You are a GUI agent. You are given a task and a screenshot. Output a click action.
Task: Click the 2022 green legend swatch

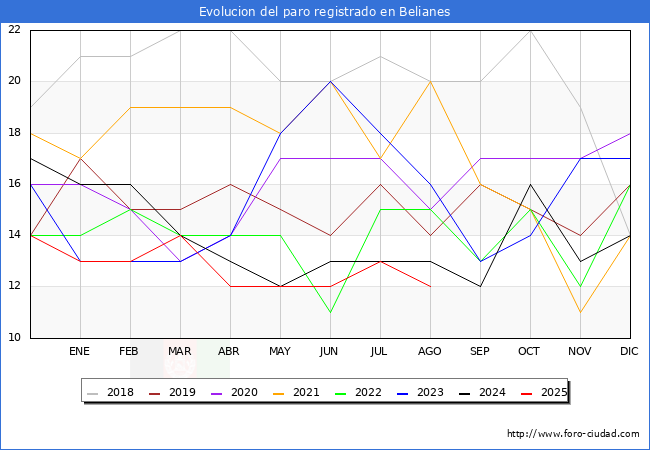click(x=341, y=393)
